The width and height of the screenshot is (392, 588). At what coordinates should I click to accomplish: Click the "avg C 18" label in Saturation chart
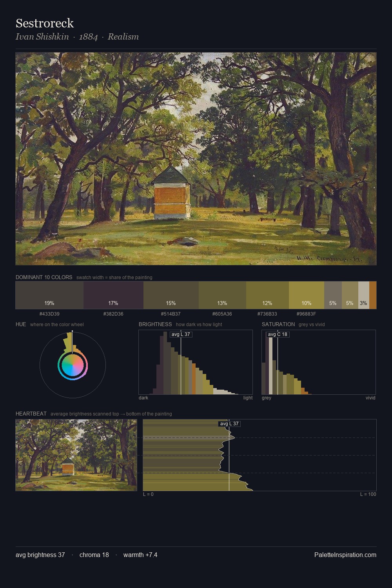pos(278,334)
